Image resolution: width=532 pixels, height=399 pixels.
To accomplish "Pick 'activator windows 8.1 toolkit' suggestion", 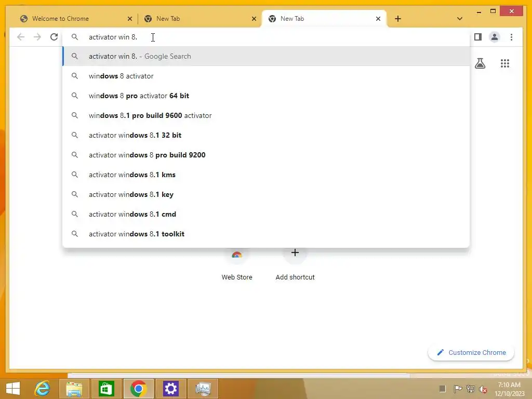I will [266, 234].
